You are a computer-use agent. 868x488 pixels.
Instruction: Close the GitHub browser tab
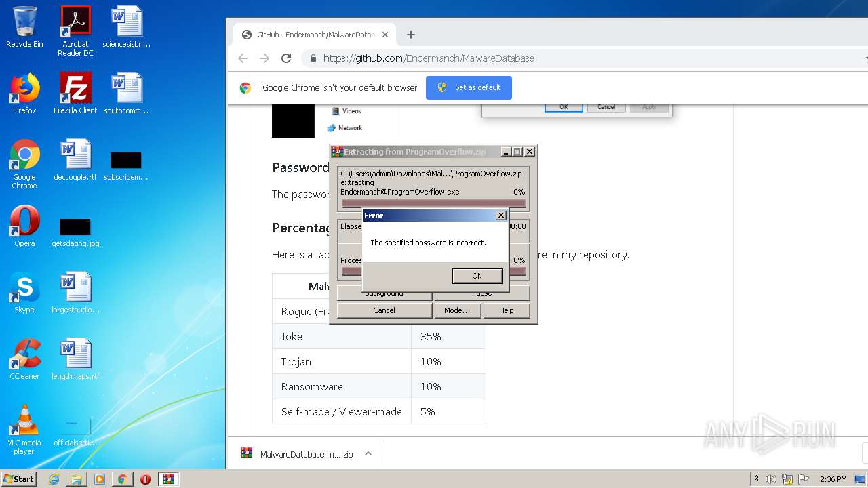[x=385, y=35]
